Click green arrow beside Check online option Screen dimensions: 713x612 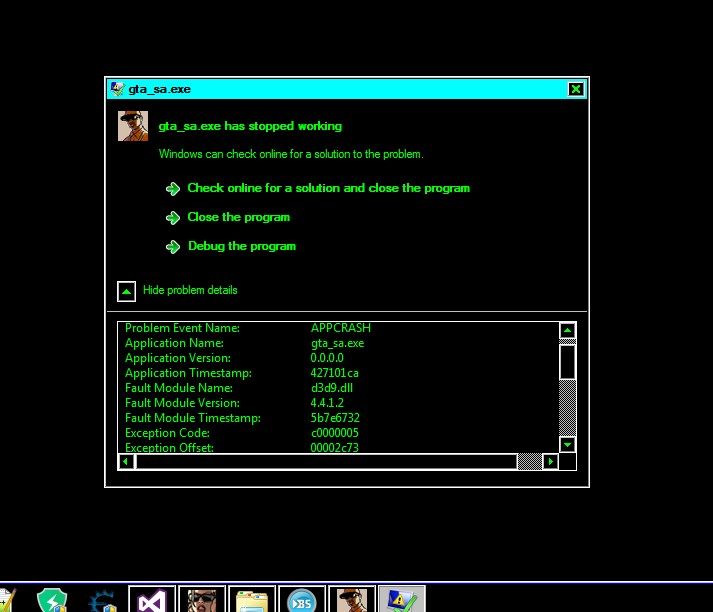pos(173,189)
